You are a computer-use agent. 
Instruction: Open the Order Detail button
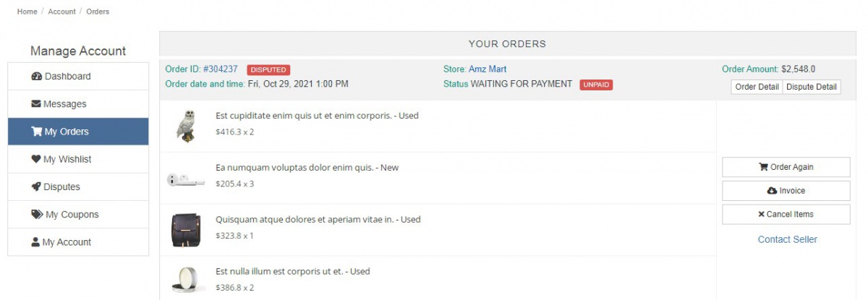click(757, 87)
